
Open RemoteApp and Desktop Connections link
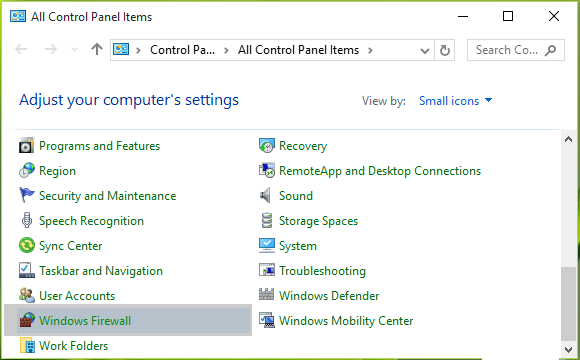point(380,171)
